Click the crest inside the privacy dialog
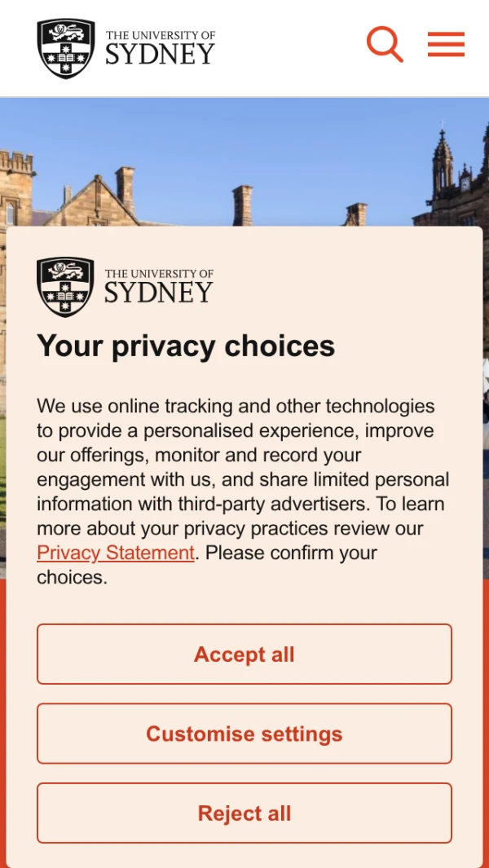 [65, 287]
